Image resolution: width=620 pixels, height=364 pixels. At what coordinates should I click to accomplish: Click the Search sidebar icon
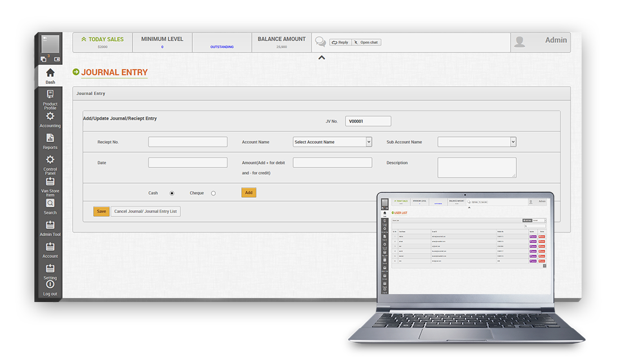tap(50, 203)
